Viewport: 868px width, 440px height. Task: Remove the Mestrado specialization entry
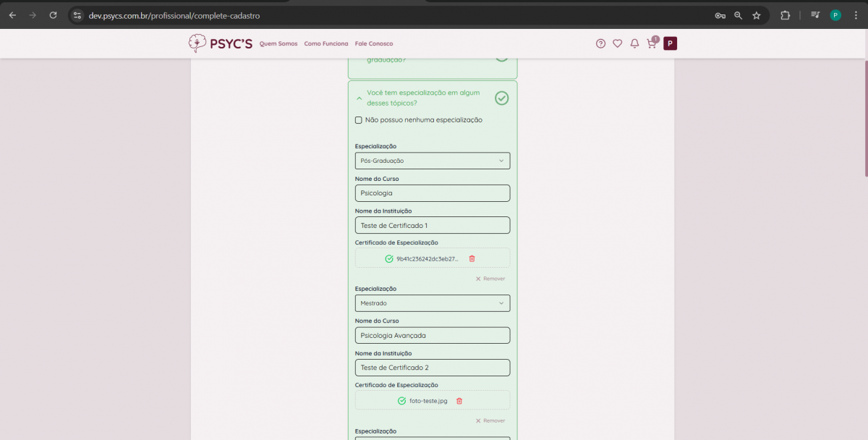[x=490, y=420]
